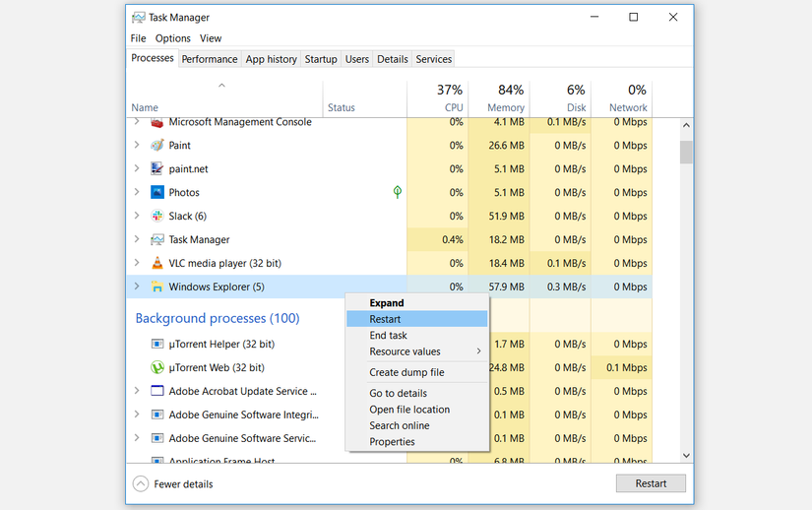Image resolution: width=812 pixels, height=510 pixels.
Task: Switch to the Services tab
Action: [434, 59]
